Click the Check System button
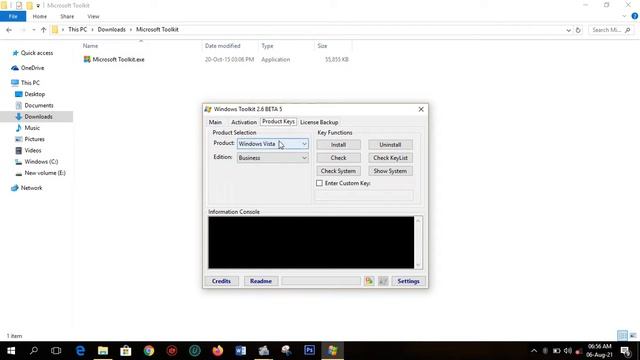 click(x=338, y=171)
